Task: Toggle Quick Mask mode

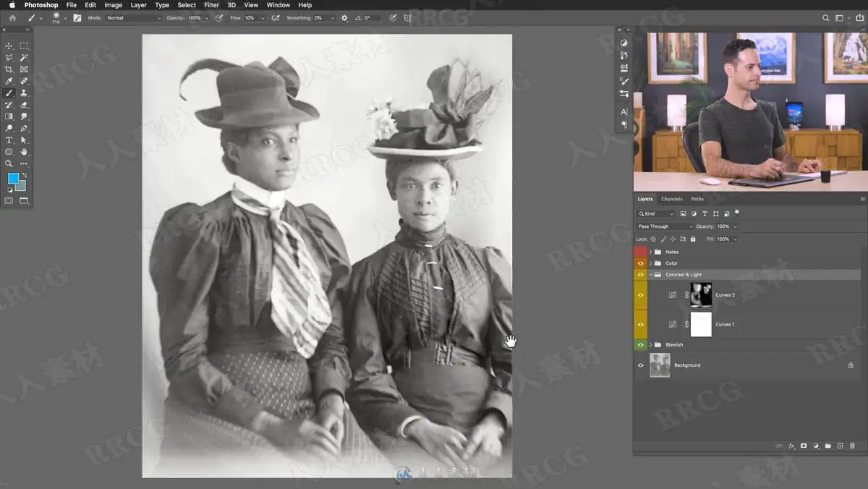Action: click(9, 200)
